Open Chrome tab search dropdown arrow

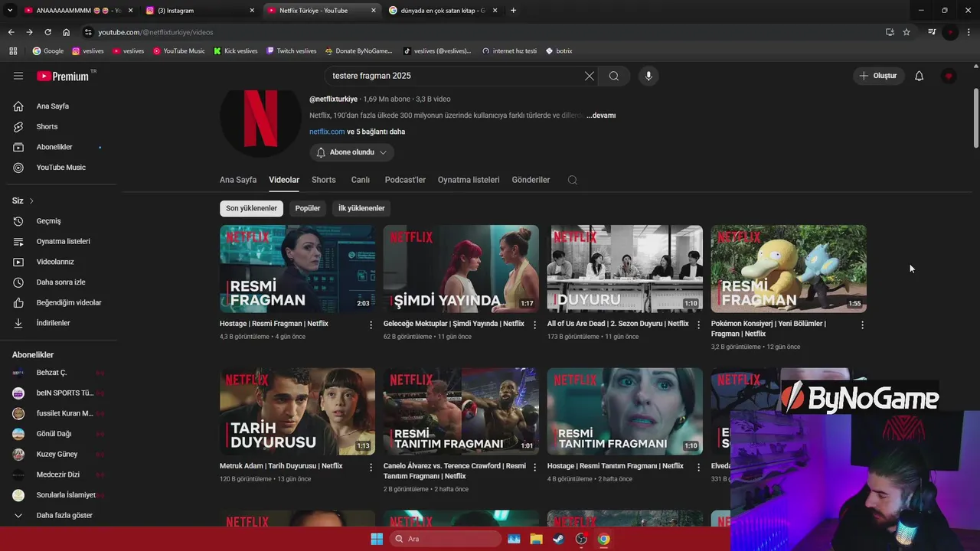[x=10, y=11]
